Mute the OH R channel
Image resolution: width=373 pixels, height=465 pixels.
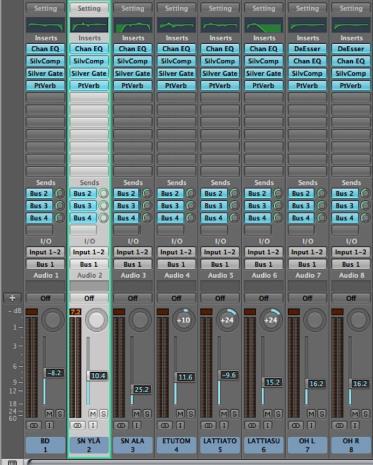click(355, 414)
